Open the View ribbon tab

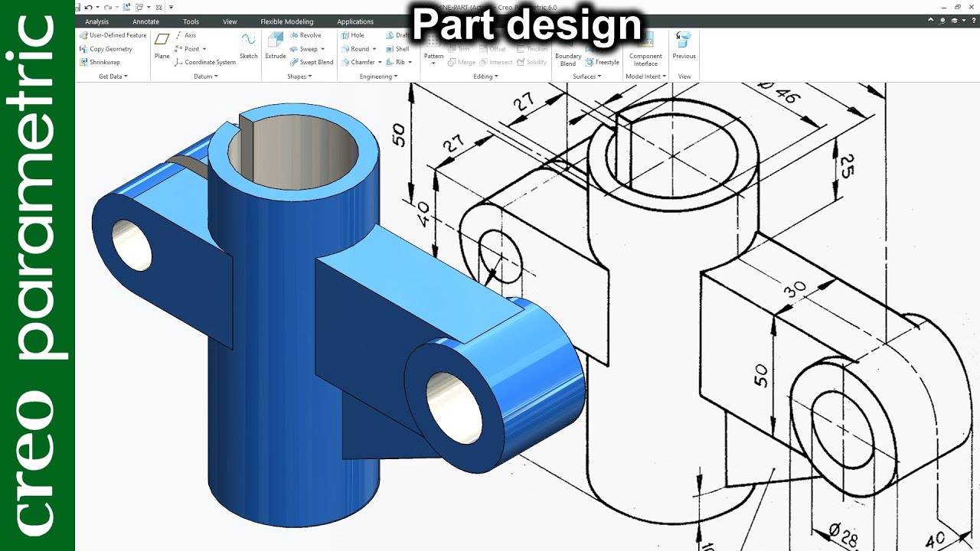(230, 21)
